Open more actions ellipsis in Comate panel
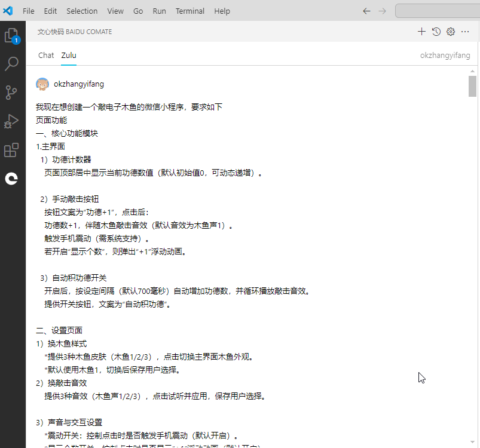 465,32
